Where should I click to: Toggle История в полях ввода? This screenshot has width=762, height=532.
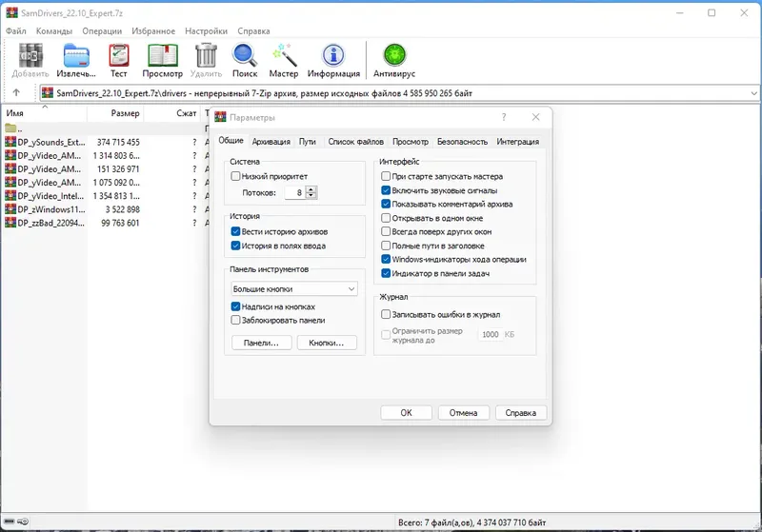click(235, 246)
